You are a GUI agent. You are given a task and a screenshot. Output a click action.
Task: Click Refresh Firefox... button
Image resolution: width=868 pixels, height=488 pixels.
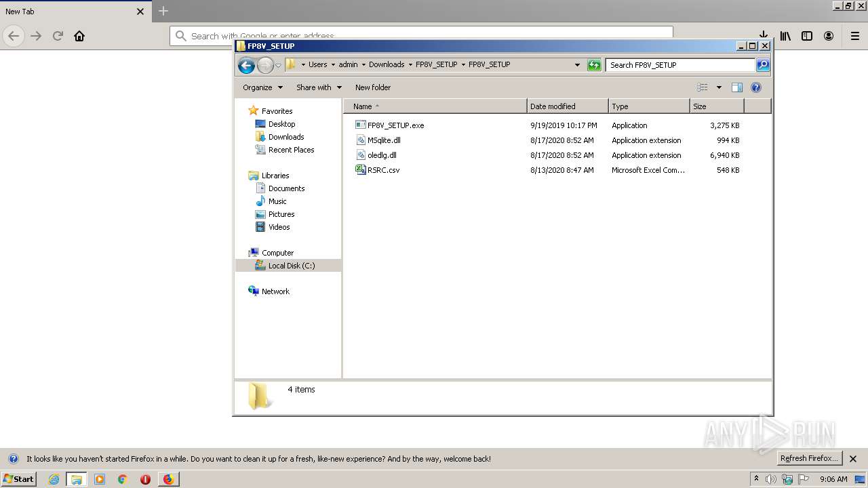[809, 459]
